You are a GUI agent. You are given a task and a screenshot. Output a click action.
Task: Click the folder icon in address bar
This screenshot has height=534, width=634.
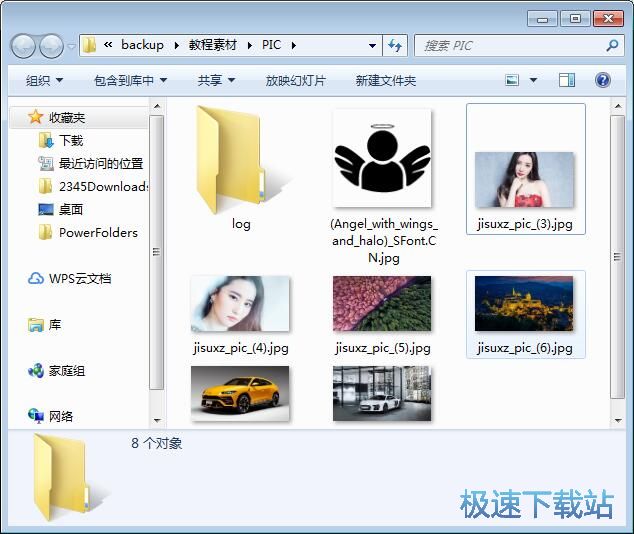click(x=89, y=45)
